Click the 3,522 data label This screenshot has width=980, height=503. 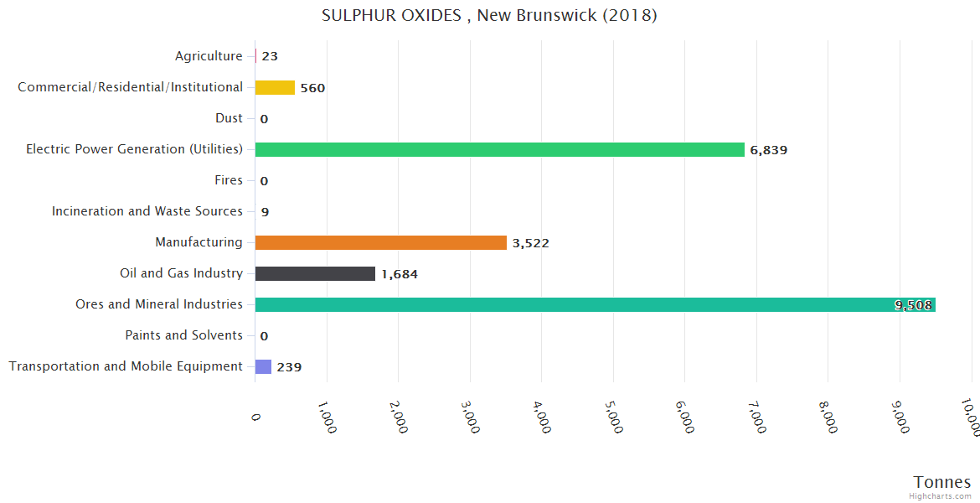coord(531,243)
